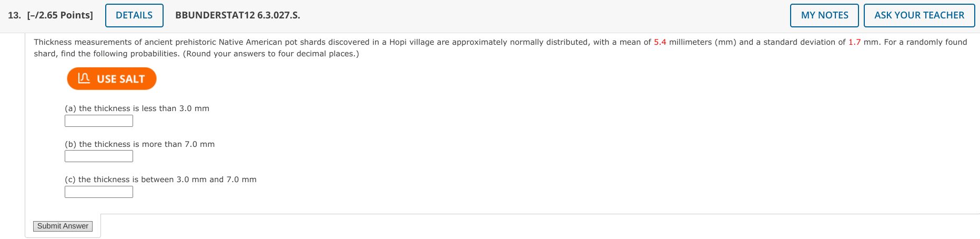Click the part (a) less than 3.0 mm text

pos(137,108)
